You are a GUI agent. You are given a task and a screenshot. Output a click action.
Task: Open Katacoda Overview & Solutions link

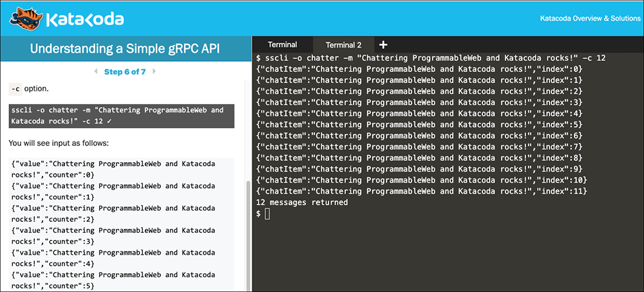590,19
